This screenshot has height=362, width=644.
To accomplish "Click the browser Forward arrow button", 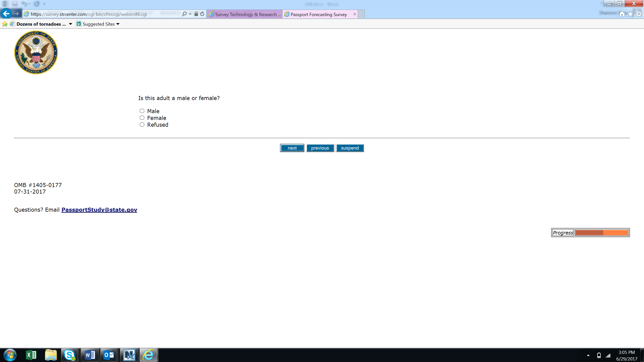I will pos(17,14).
